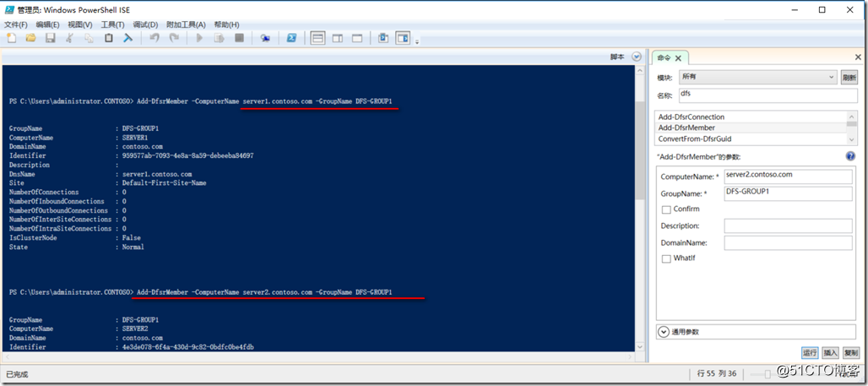
Task: Open the 调试(D) menu
Action: click(x=145, y=25)
